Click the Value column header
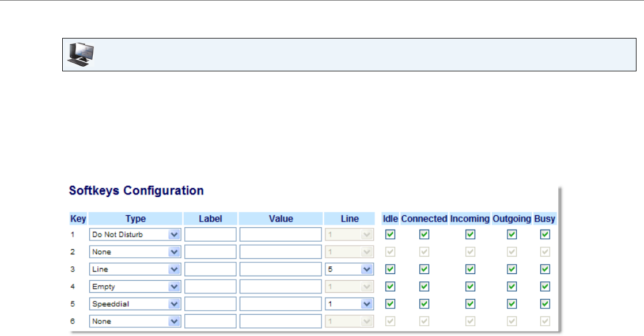Viewport: 644px width, 336px height. [281, 219]
